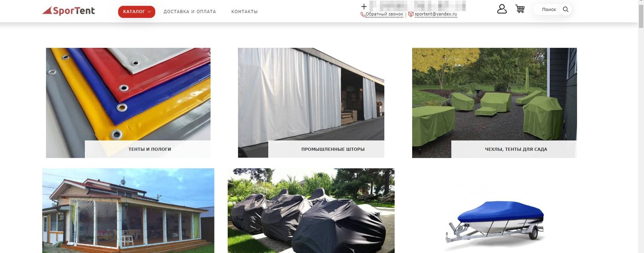Select the veranda soft windows image
Image resolution: width=644 pixels, height=253 pixels.
[x=128, y=211]
